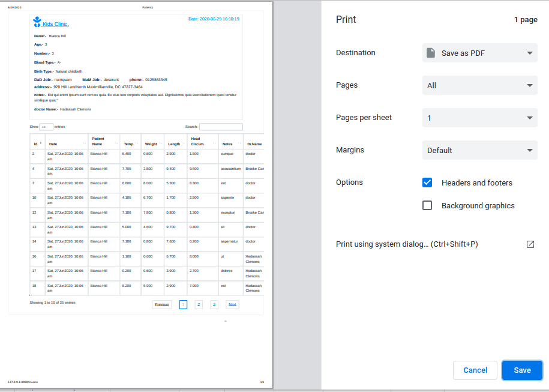Click the temp value 8.200 in row 18
The image size is (549, 392).
(127, 286)
